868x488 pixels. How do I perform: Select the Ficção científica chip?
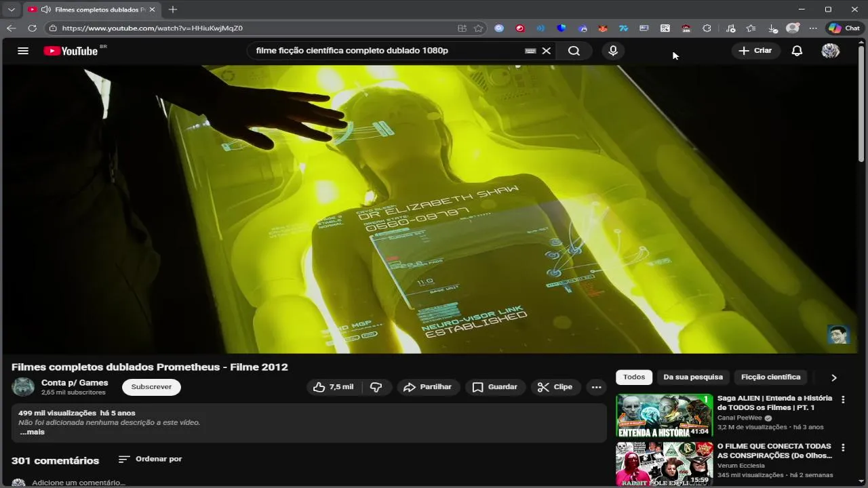click(770, 377)
